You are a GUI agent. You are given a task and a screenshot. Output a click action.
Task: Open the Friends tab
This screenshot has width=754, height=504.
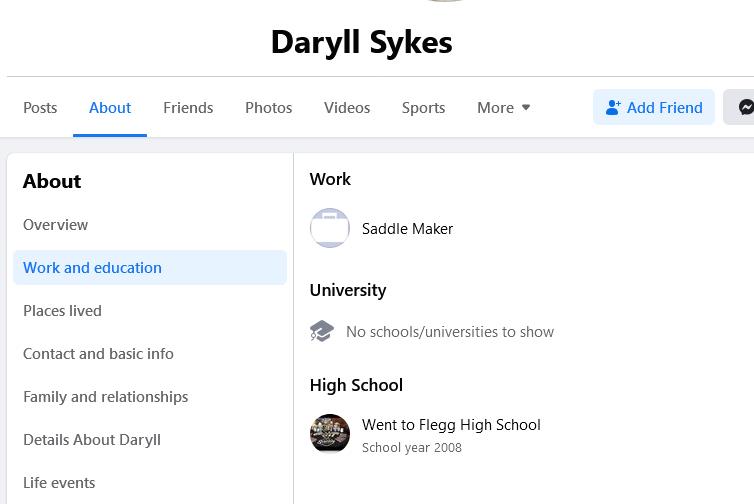[x=188, y=108]
